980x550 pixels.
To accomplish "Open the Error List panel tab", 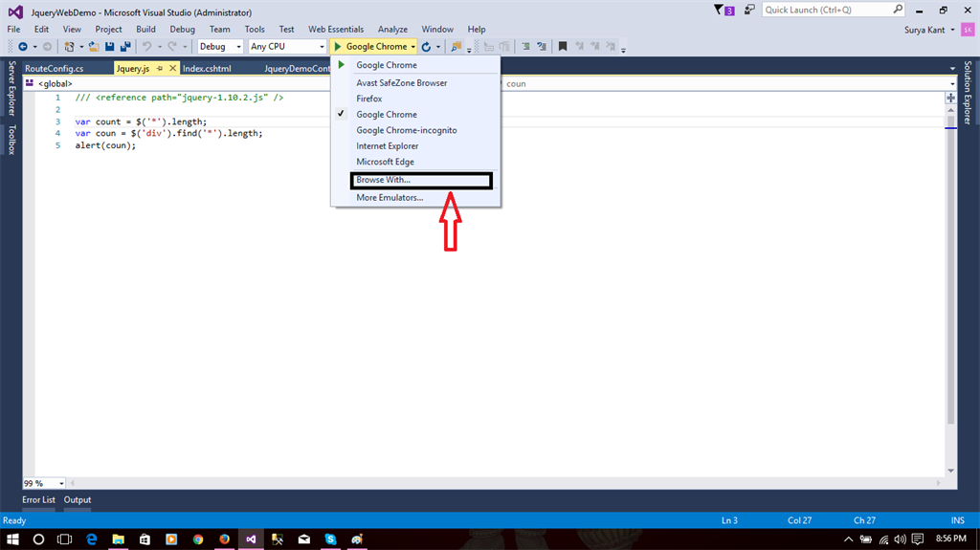I will pos(38,500).
